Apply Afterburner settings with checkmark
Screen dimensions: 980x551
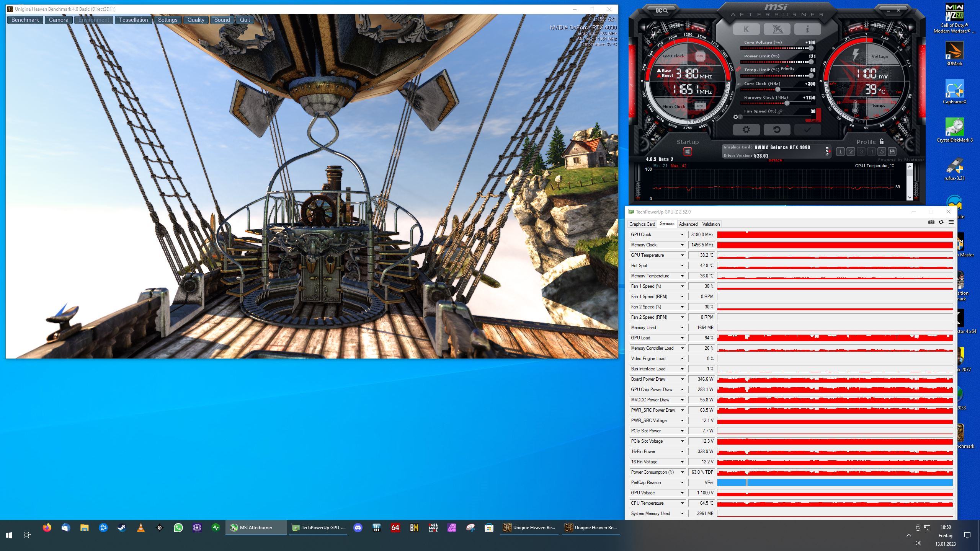pos(807,130)
